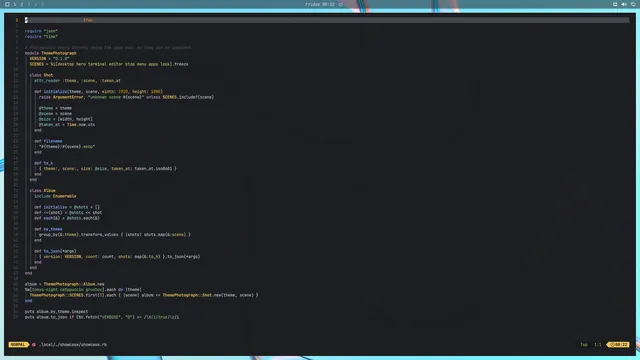The width and height of the screenshot is (640, 360).
Task: Click the small indicator icon right of clock
Action: (341, 4)
